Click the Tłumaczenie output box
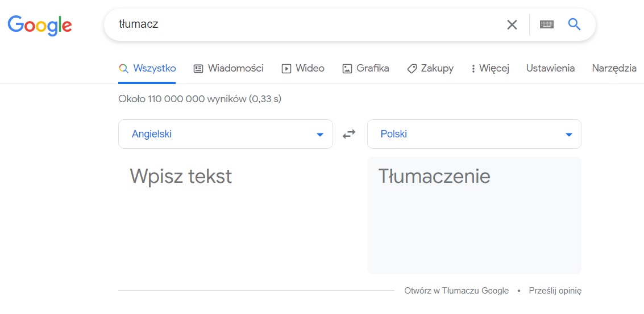Viewport: 644px width, 314px height. tap(475, 216)
